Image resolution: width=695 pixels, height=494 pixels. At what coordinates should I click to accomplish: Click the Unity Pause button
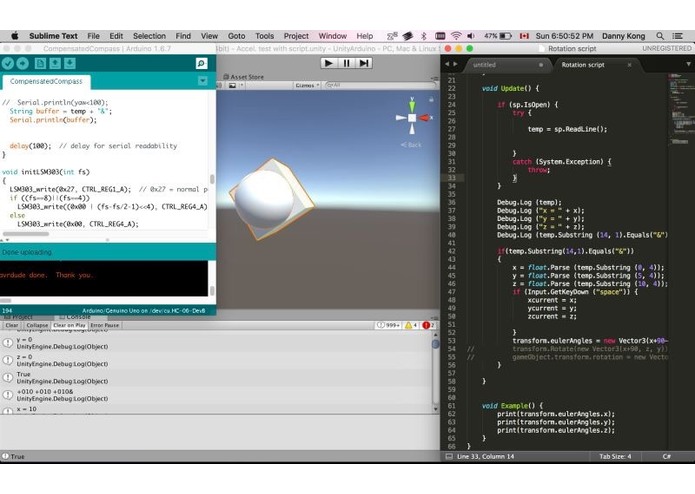click(x=346, y=63)
